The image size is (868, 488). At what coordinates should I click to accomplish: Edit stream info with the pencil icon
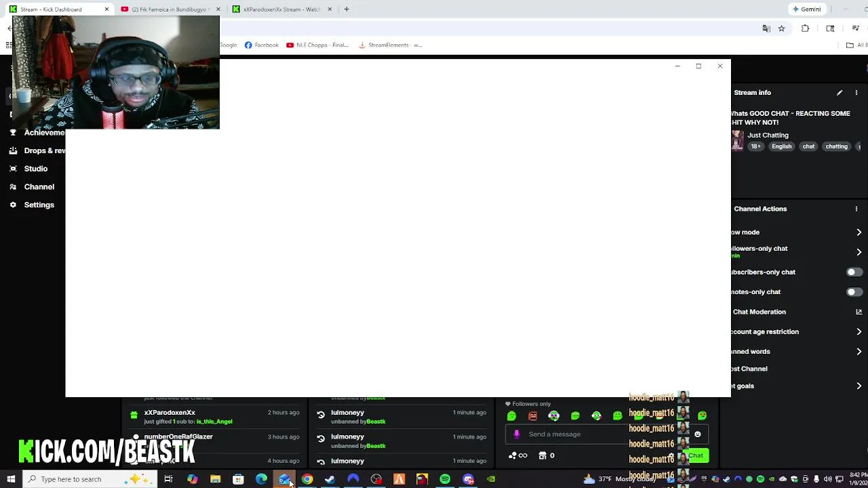[840, 93]
